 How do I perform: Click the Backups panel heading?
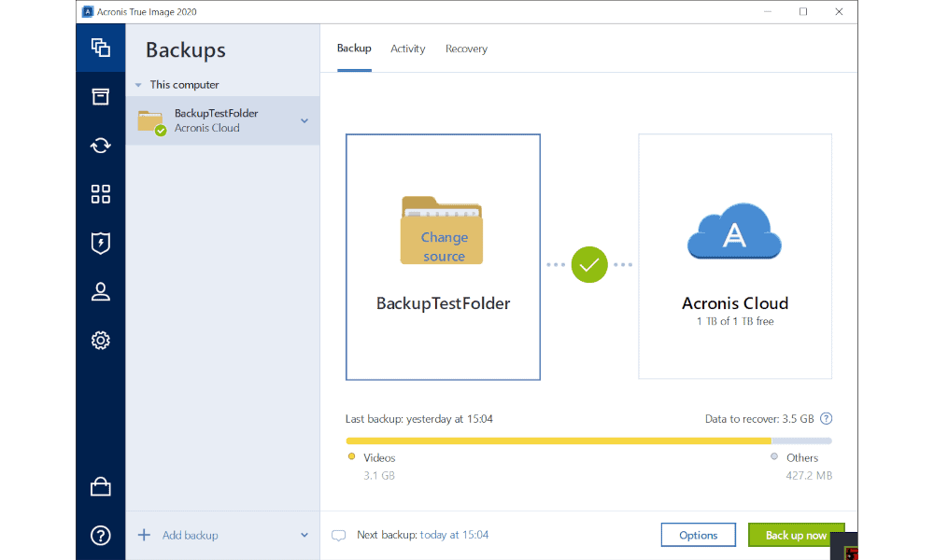[x=186, y=50]
